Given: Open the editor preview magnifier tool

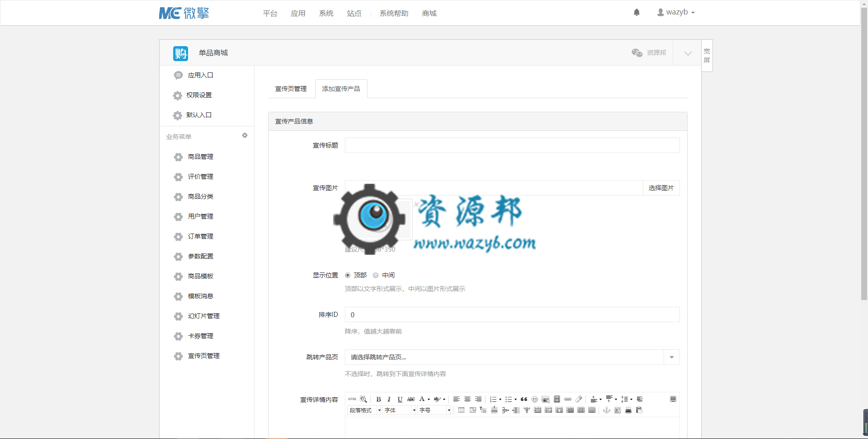Looking at the screenshot, I should pos(363,399).
